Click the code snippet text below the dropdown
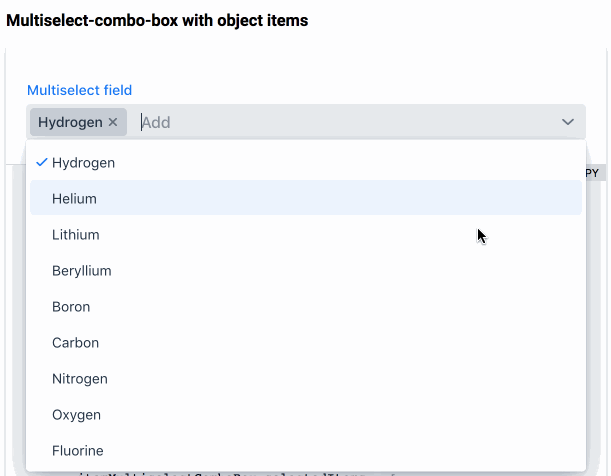The width and height of the screenshot is (611, 476). click(222, 474)
